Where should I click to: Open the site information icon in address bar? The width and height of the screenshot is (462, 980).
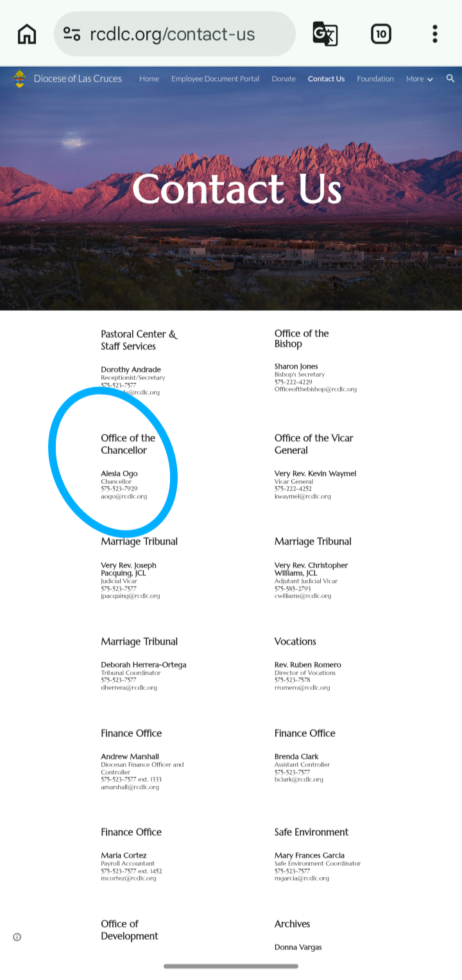(x=72, y=34)
